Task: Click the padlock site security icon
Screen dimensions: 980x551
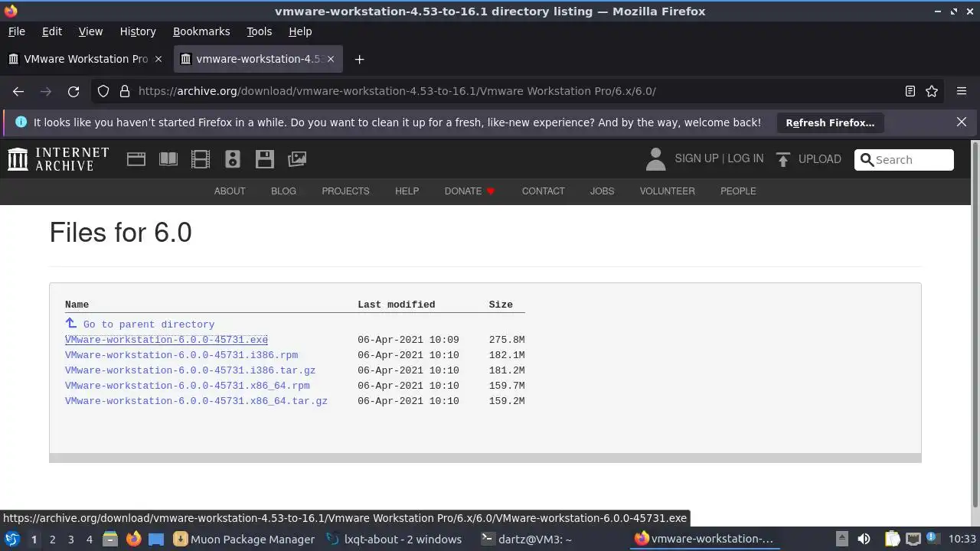Action: tap(125, 91)
